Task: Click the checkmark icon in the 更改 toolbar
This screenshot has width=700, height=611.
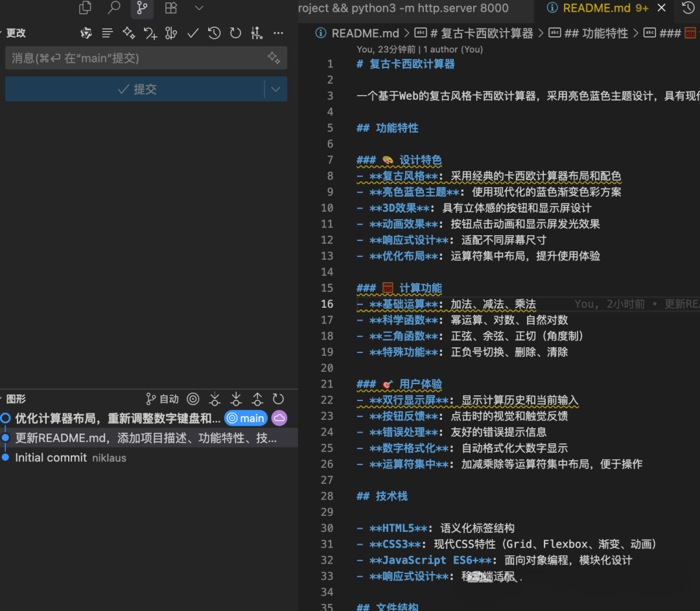Action: click(193, 33)
